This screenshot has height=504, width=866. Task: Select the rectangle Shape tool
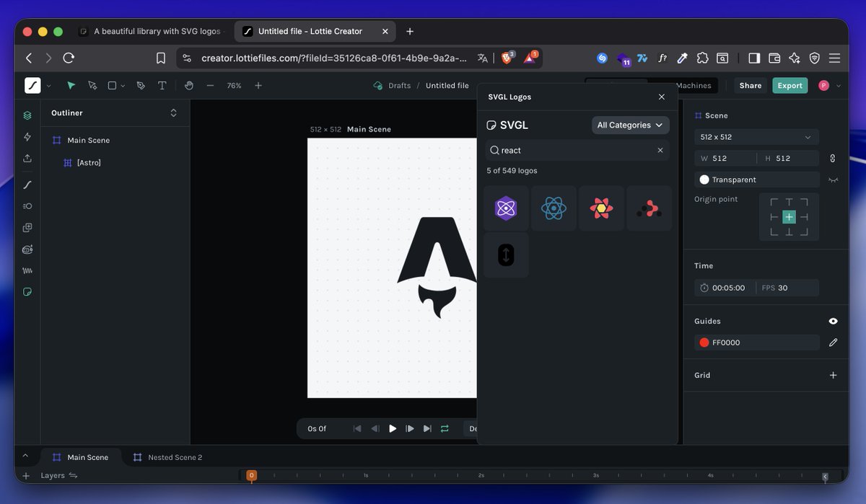(112, 85)
